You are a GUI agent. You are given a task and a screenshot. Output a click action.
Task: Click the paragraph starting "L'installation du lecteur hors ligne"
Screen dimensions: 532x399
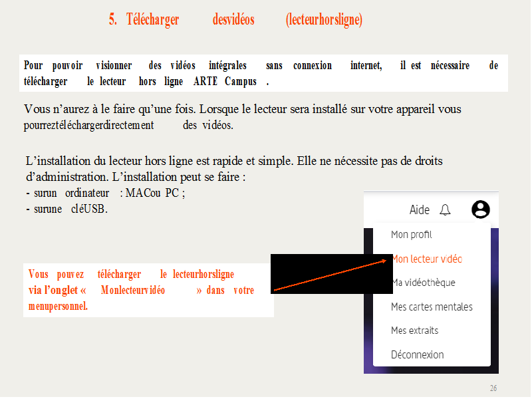pos(233,168)
